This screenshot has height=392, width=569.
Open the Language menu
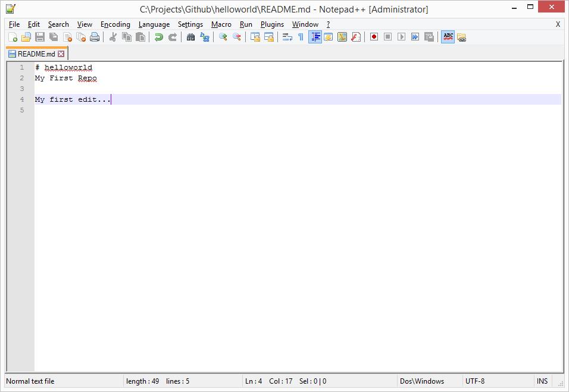154,24
